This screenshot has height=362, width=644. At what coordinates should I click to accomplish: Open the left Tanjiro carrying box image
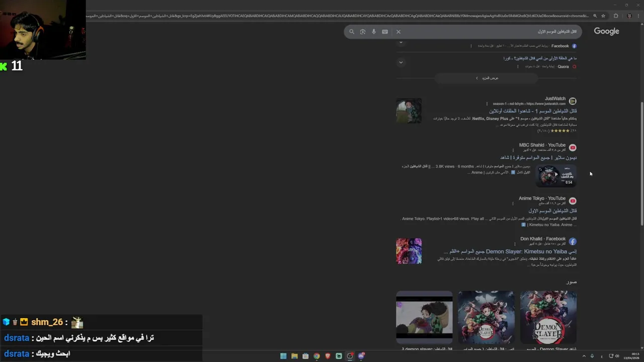point(424,317)
